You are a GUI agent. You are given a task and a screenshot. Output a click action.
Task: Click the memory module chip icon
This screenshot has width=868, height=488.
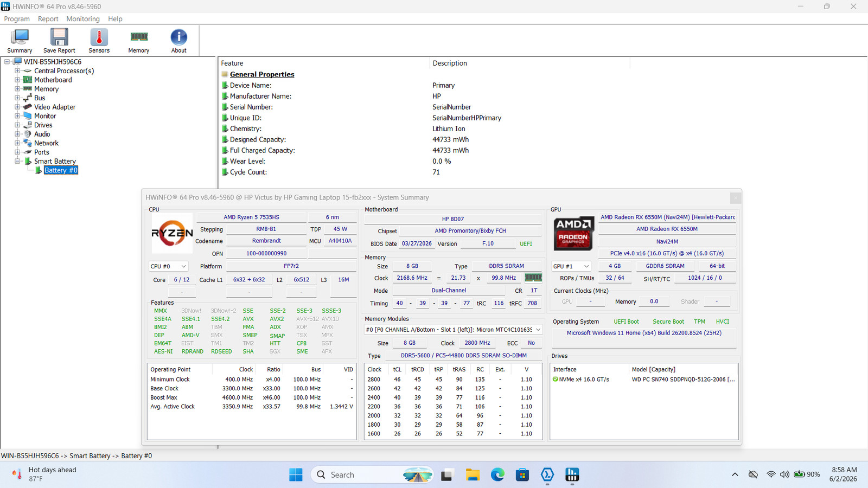533,278
